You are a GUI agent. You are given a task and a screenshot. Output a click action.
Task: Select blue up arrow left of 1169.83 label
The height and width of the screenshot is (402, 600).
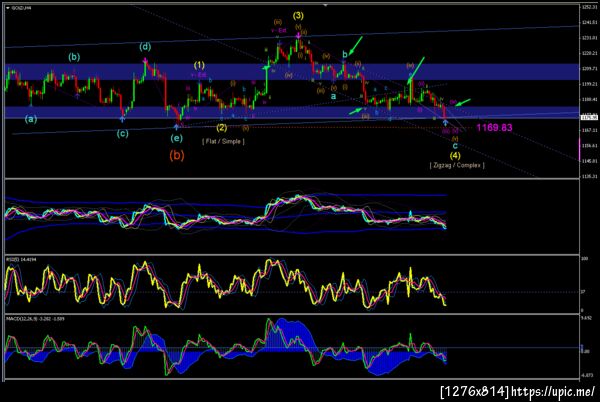tap(445, 122)
